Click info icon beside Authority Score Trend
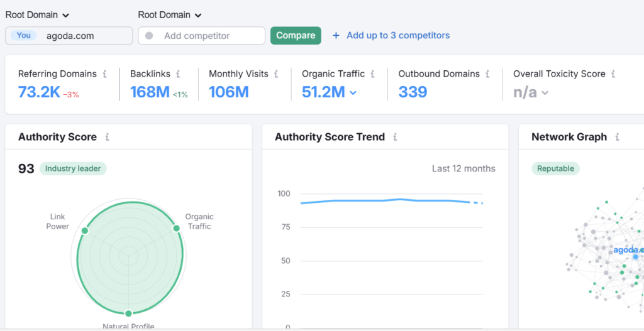Screen dimensions: 644x331 (395, 137)
